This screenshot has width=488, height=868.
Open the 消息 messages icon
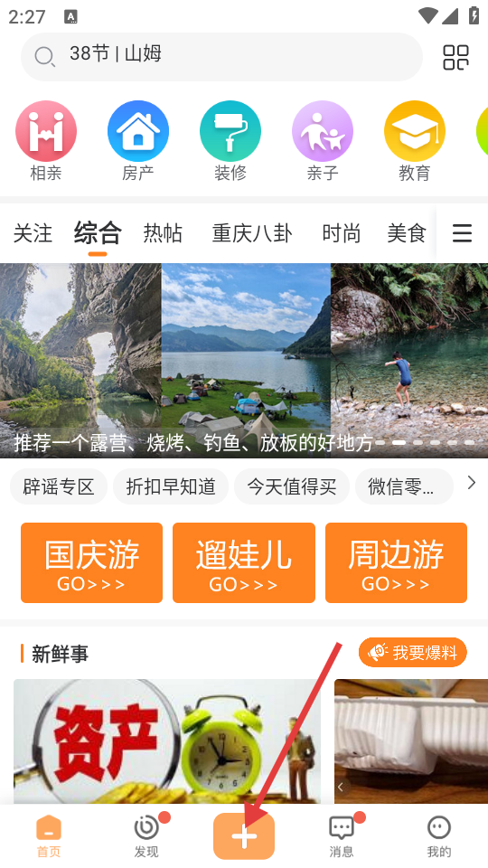(x=342, y=828)
